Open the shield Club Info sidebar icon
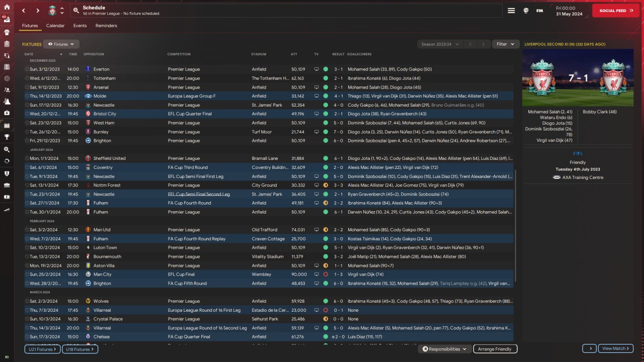Viewport: 644px width, 362px height. [x=7, y=173]
